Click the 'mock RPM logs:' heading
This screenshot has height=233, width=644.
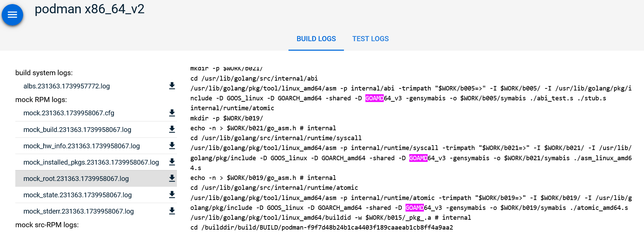pyautogui.click(x=41, y=100)
